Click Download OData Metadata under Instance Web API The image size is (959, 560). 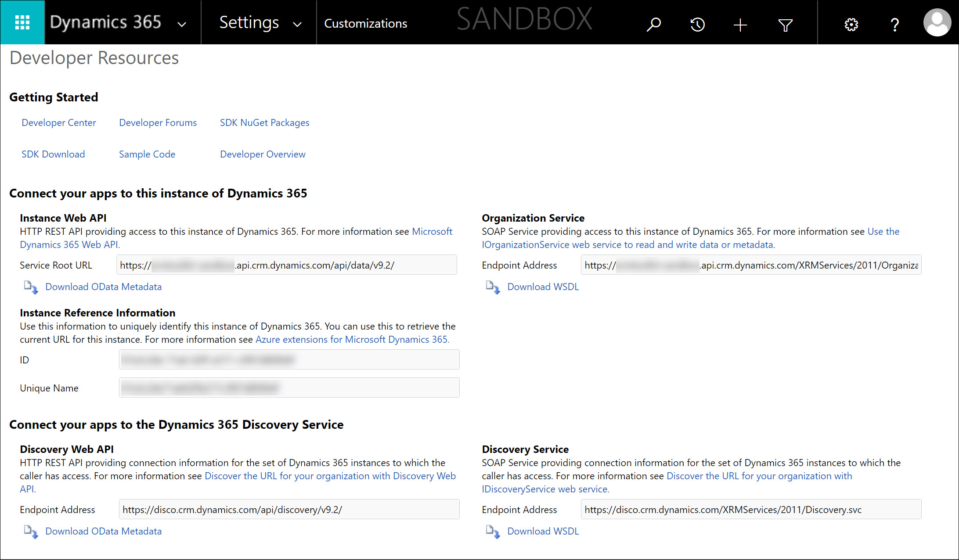[104, 287]
